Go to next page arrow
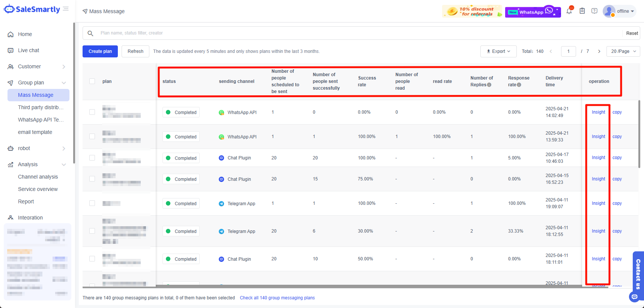644x308 pixels. click(x=599, y=51)
